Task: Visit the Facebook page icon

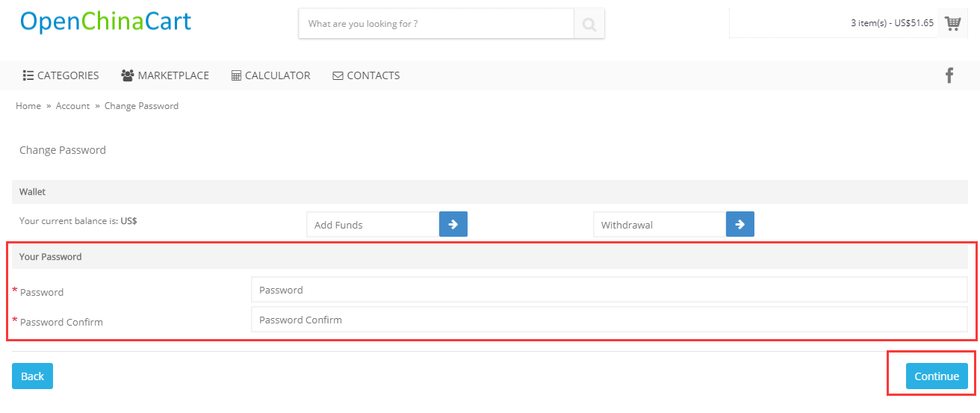Action: point(949,75)
